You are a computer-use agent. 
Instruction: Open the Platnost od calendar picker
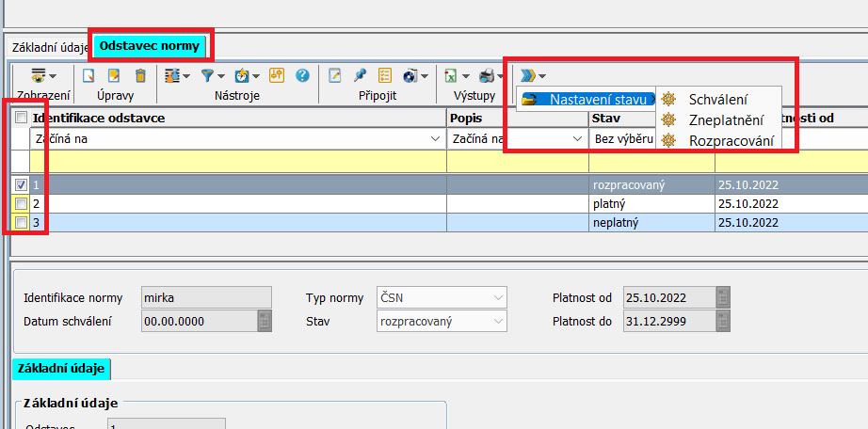(722, 298)
